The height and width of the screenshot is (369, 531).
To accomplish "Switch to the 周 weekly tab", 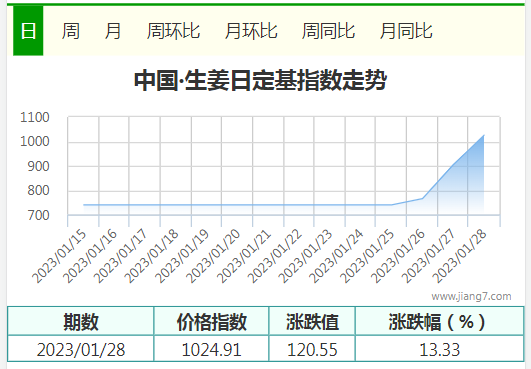I will pos(71,31).
